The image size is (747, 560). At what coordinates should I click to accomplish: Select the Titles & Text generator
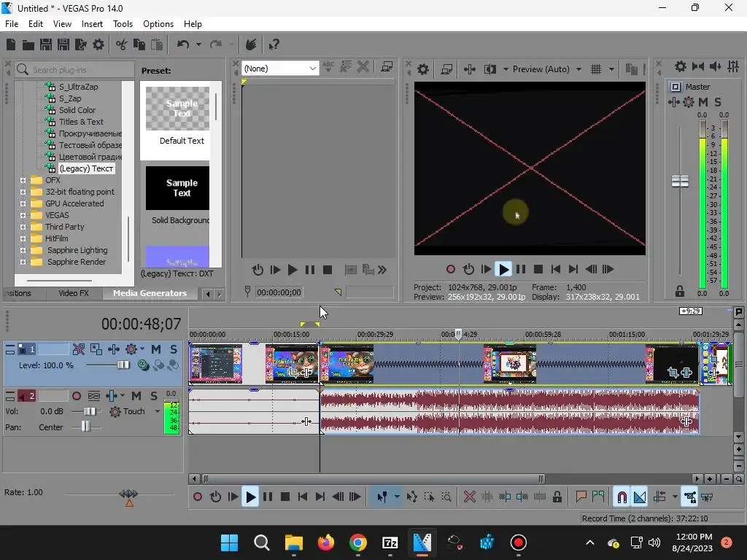point(80,122)
